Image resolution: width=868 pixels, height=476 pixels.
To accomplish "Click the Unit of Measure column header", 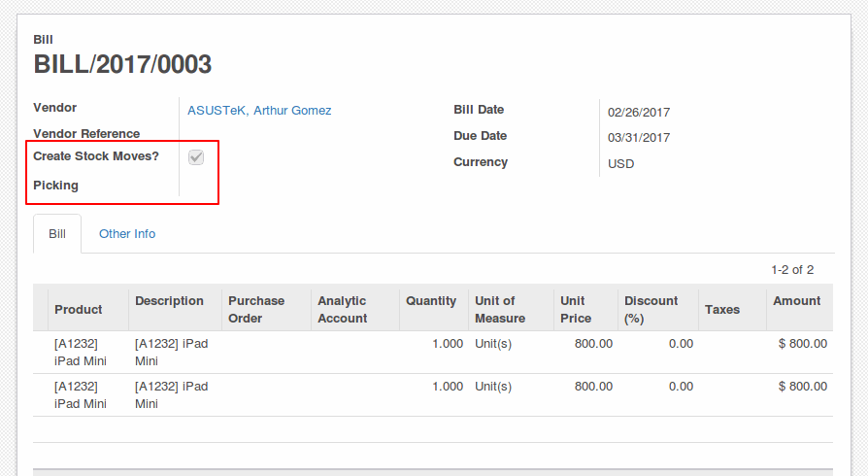I will [500, 309].
